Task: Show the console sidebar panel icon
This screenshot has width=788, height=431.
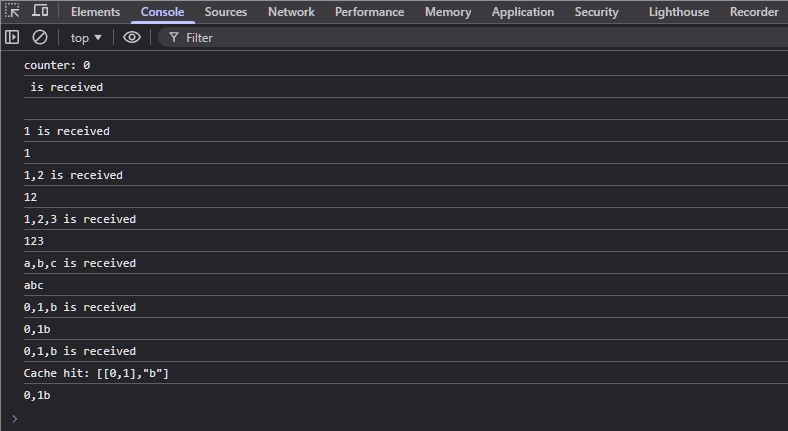Action: (x=12, y=37)
